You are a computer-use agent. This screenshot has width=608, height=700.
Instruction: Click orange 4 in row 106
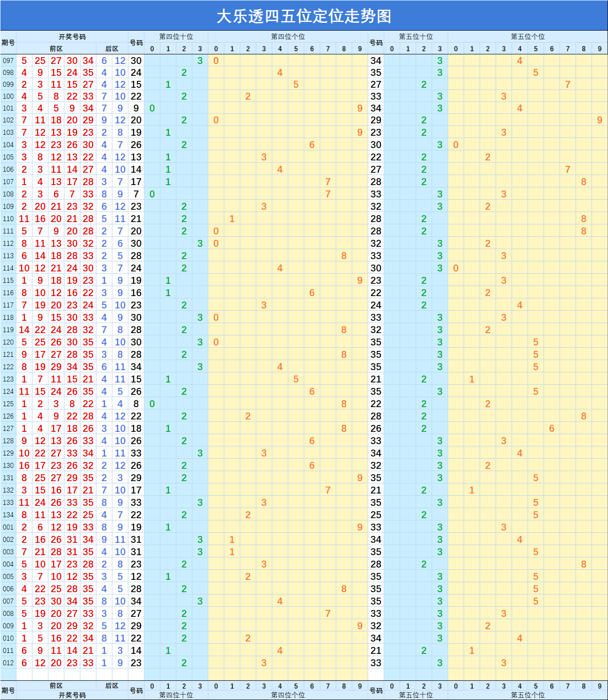click(x=280, y=169)
